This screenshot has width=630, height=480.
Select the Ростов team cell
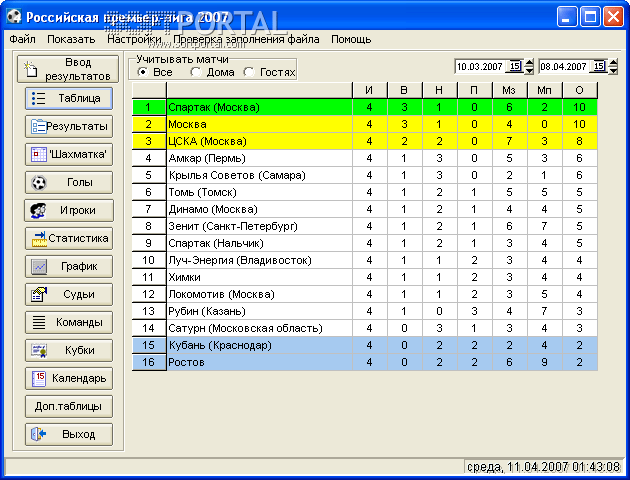pos(259,362)
